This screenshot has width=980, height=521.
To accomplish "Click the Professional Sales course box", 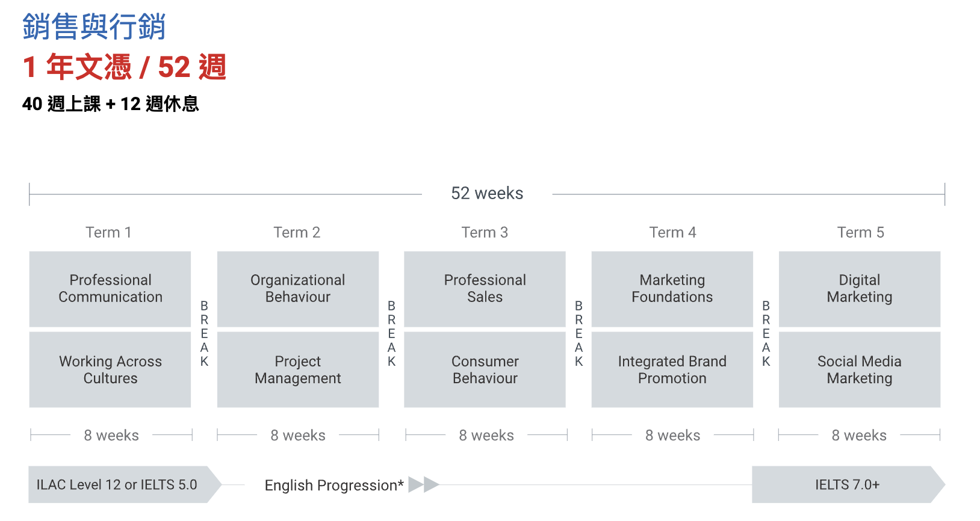I will pyautogui.click(x=485, y=289).
